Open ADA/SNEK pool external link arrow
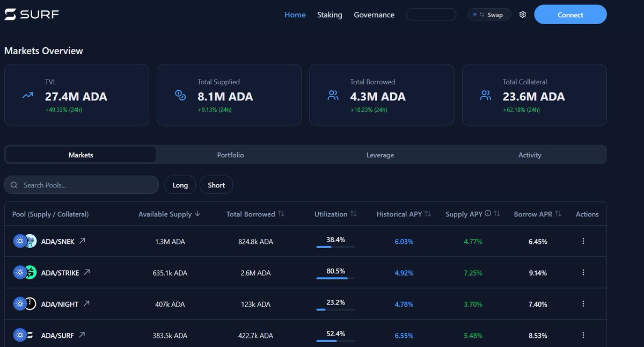Image resolution: width=644 pixels, height=347 pixels. click(x=82, y=241)
